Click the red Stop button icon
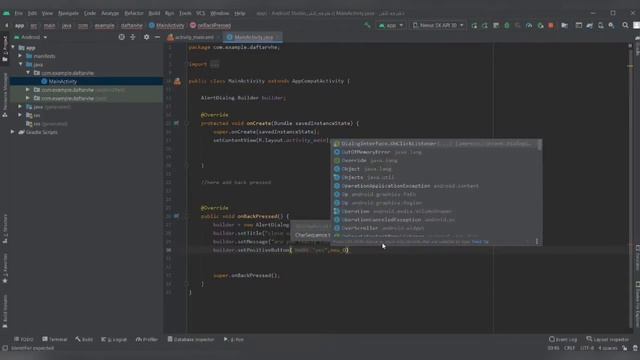The width and height of the screenshot is (640, 360). (x=551, y=25)
